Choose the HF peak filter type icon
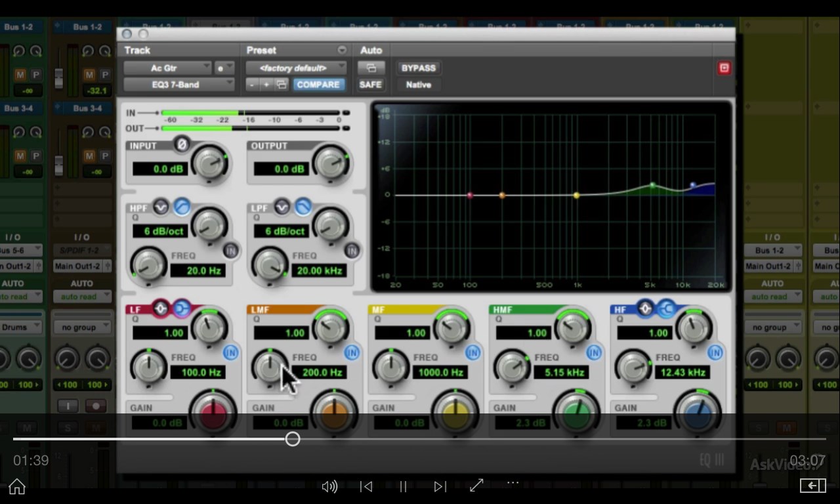Image resolution: width=840 pixels, height=504 pixels. tap(645, 308)
